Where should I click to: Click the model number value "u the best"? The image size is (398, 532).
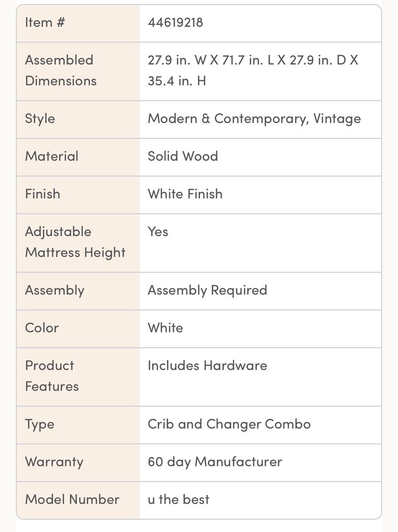click(x=178, y=499)
